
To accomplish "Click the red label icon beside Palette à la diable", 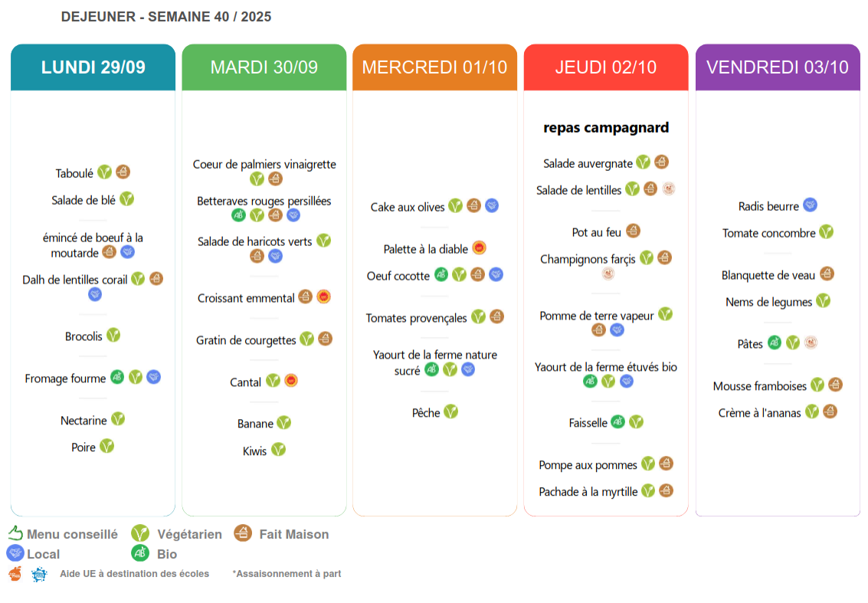I will click(480, 248).
